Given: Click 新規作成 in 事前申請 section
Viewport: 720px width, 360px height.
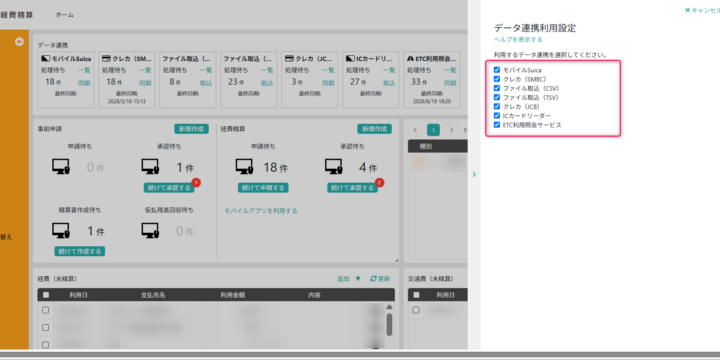Looking at the screenshot, I should coord(191,129).
